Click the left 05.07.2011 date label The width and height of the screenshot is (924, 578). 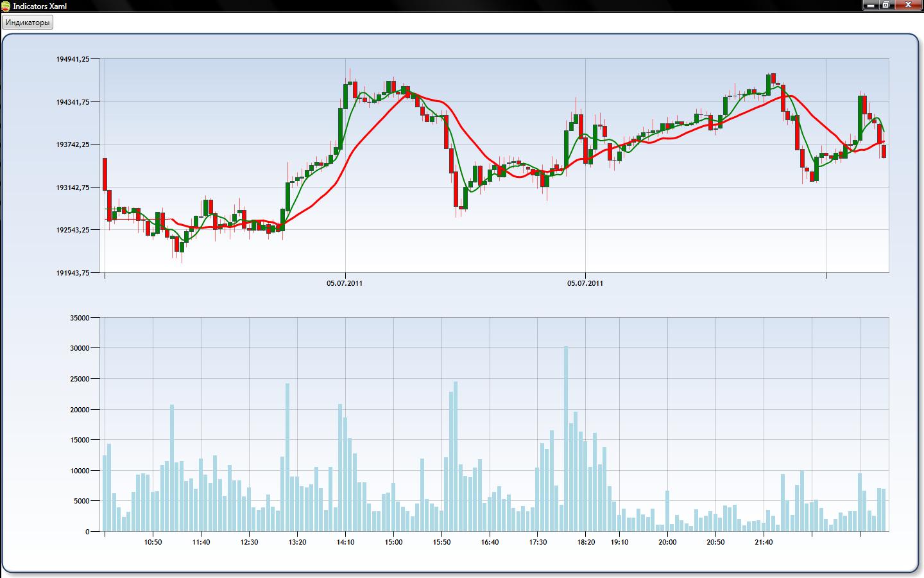pos(345,283)
